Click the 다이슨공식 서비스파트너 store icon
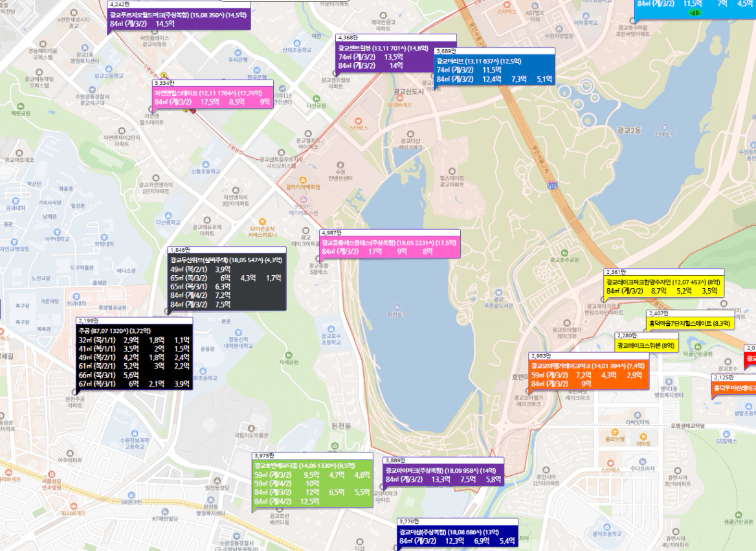Image resolution: width=756 pixels, height=551 pixels. [261, 221]
